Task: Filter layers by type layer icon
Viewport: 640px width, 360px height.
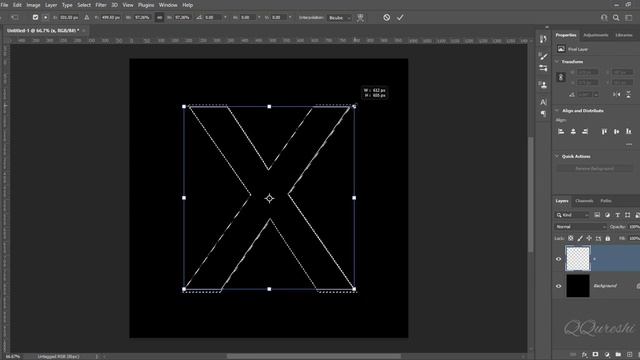Action: (x=618, y=215)
